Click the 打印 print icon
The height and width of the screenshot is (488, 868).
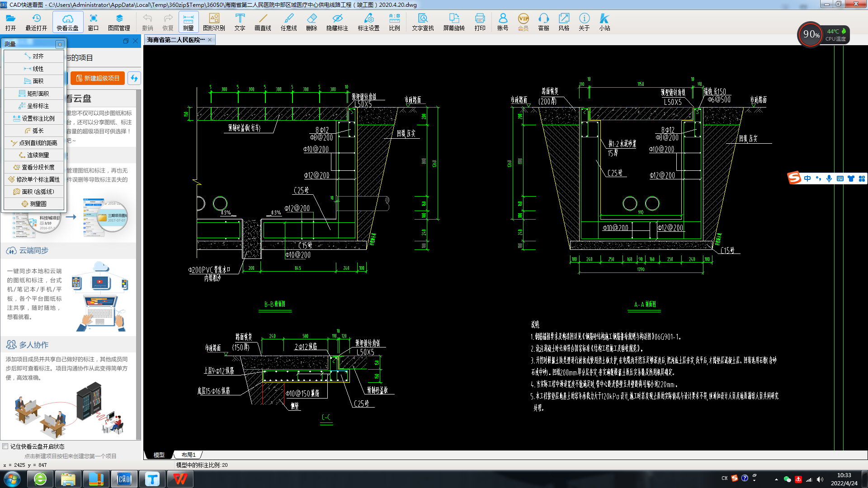click(x=480, y=22)
